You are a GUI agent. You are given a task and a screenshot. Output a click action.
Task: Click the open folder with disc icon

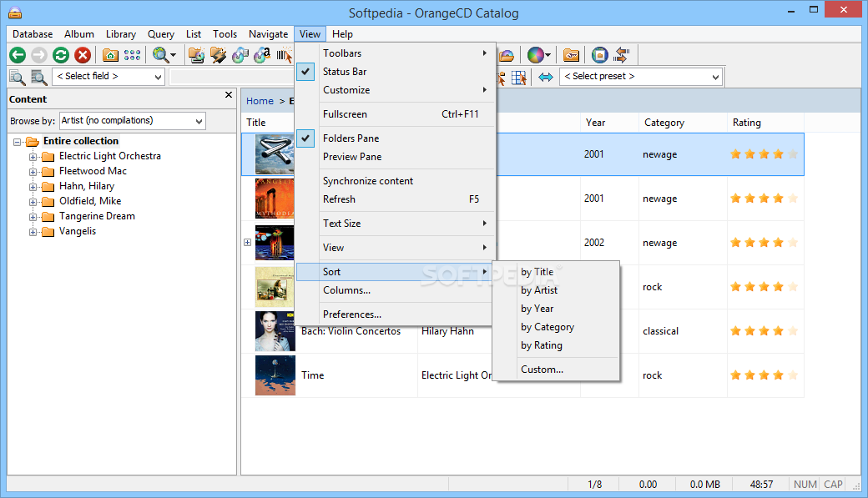[507, 55]
